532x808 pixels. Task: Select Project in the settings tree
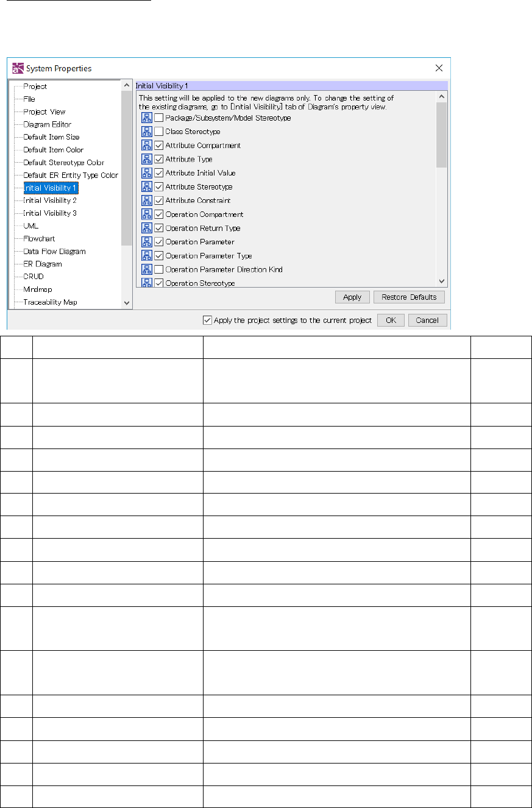click(x=35, y=87)
